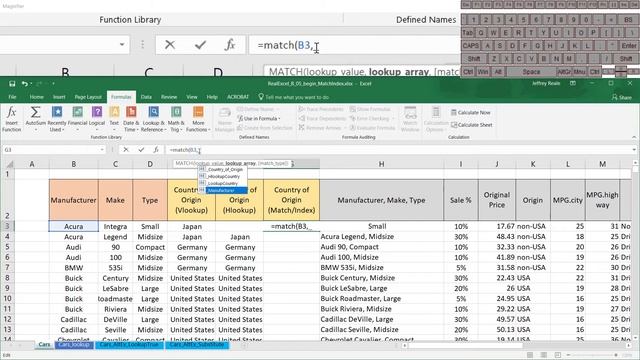
Task: Switch to the Home ribbon tab
Action: point(36,97)
